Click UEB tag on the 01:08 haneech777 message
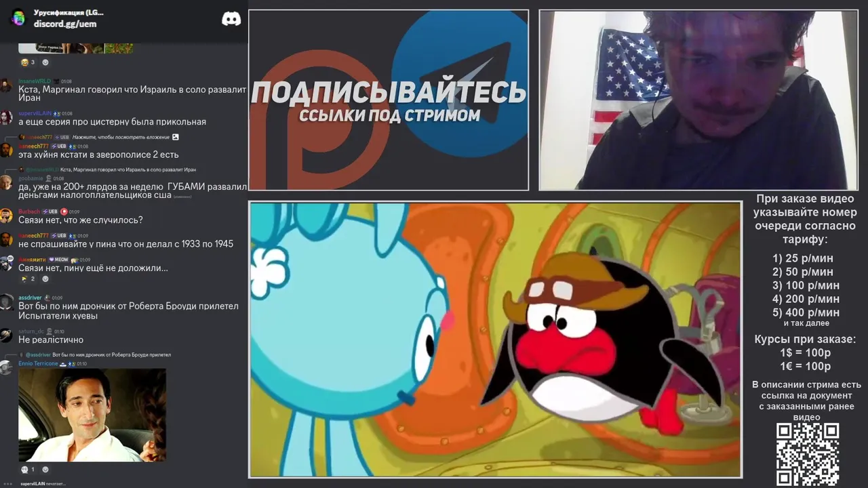Viewport: 868px width, 488px height. pyautogui.click(x=59, y=146)
